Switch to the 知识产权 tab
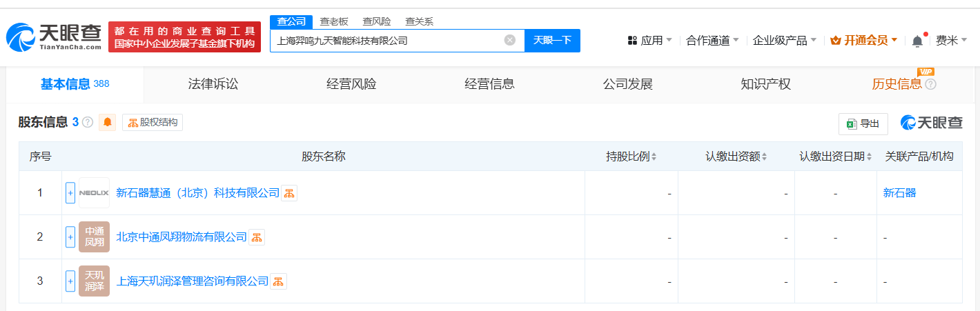The image size is (980, 311). click(765, 84)
